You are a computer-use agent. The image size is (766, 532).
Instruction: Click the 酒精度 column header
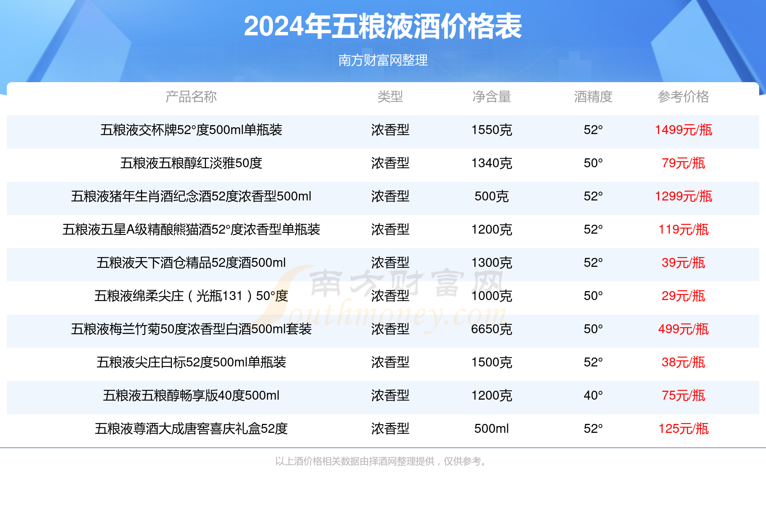point(593,97)
